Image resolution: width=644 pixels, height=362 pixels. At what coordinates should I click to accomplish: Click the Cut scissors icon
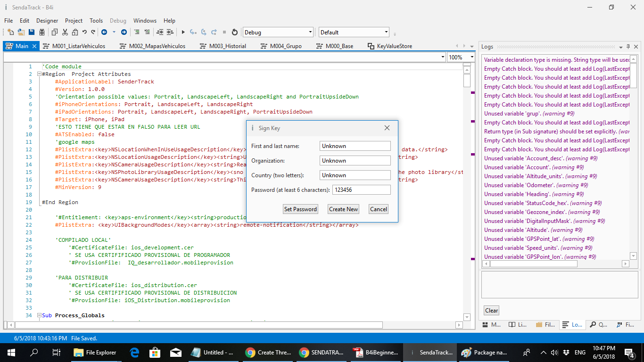click(65, 32)
